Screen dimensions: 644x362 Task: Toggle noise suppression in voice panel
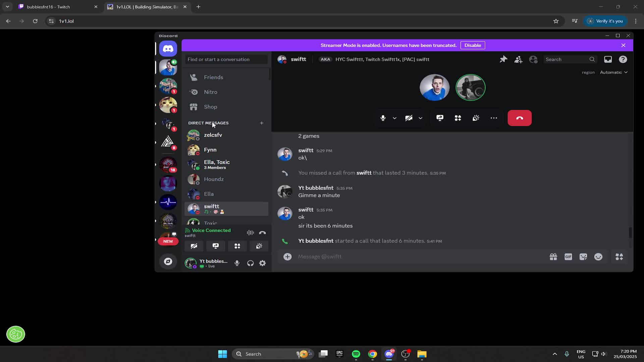tap(250, 233)
